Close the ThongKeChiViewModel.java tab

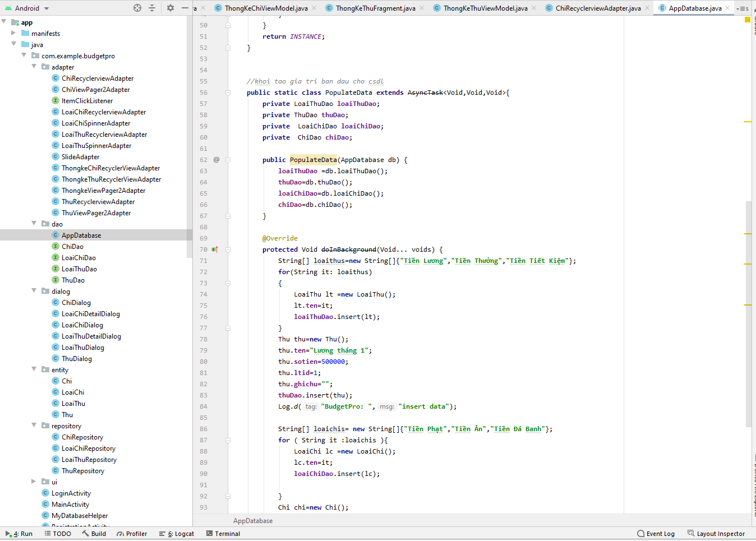click(x=314, y=8)
